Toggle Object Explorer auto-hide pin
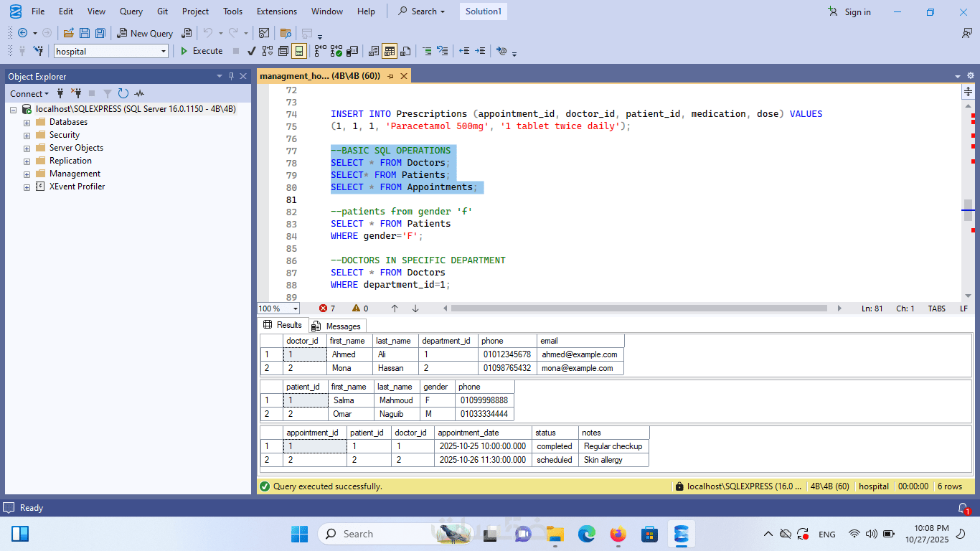This screenshot has height=551, width=980. [231, 76]
